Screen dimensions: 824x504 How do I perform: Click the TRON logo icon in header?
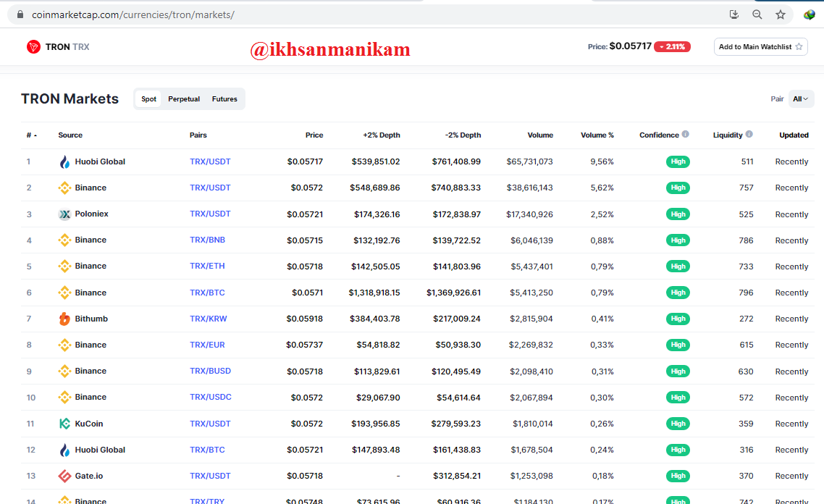(x=33, y=47)
